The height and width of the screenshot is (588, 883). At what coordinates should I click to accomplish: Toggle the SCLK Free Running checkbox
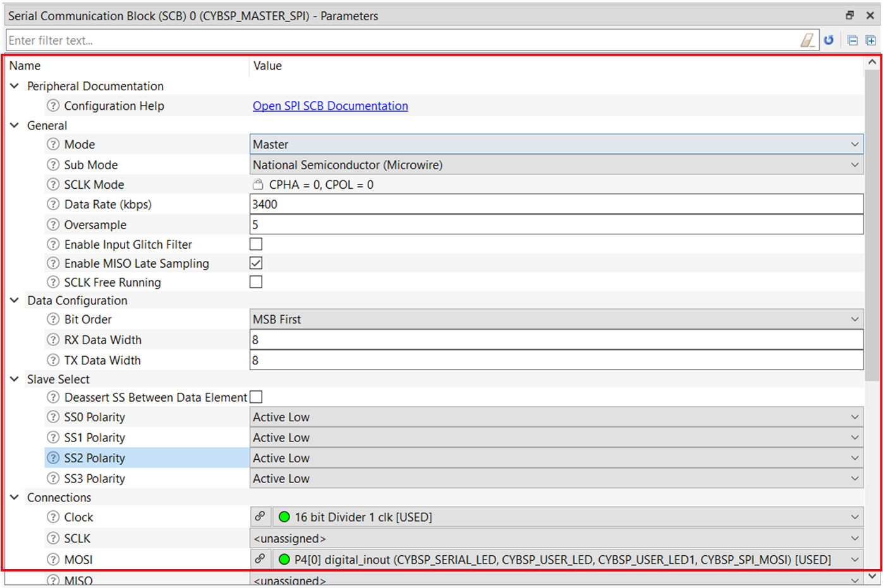point(256,282)
